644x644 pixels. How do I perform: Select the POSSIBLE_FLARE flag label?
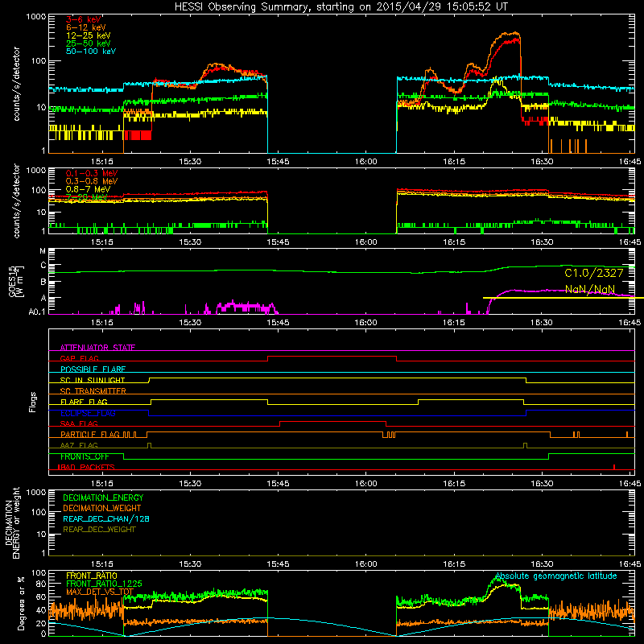click(93, 369)
